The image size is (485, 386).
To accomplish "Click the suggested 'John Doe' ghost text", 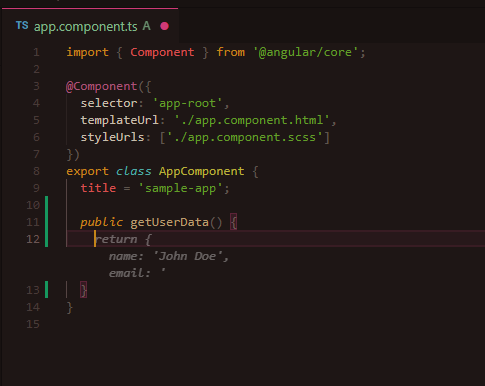I will point(187,256).
